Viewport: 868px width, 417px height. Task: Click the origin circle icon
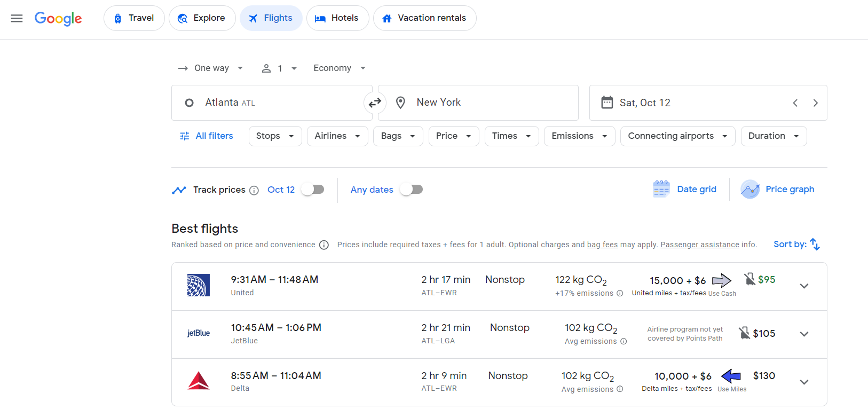(189, 103)
